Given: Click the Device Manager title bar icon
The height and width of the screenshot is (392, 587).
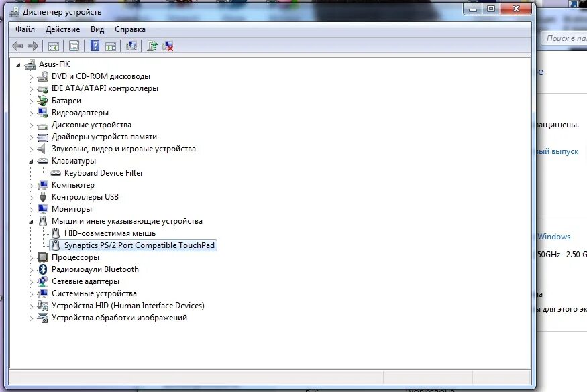Looking at the screenshot, I should pyautogui.click(x=15, y=12).
